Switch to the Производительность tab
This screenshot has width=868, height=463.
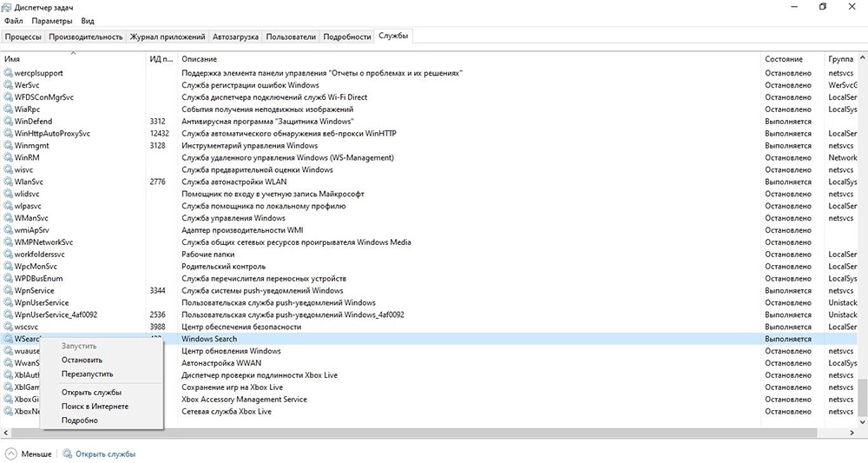pyautogui.click(x=86, y=37)
